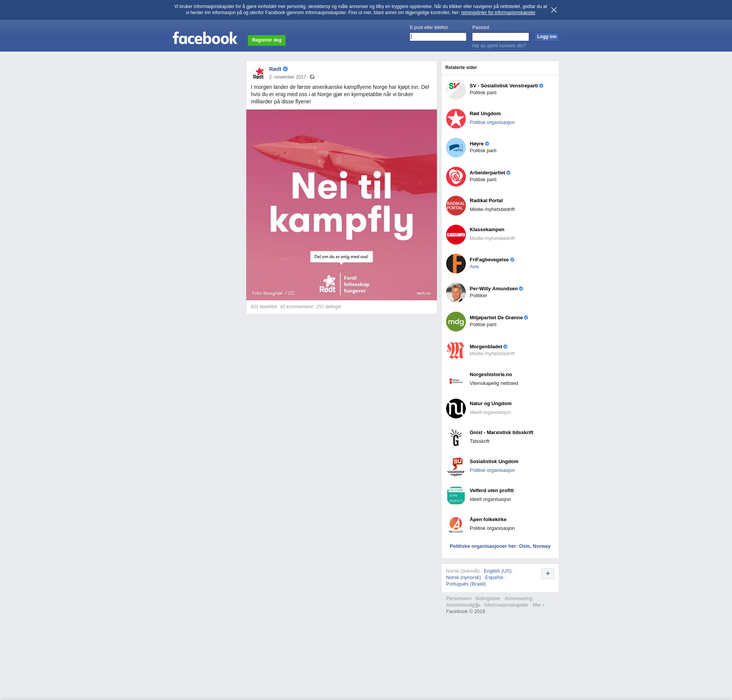
Task: Open the 42 kommentarer link
Action: [x=297, y=307]
